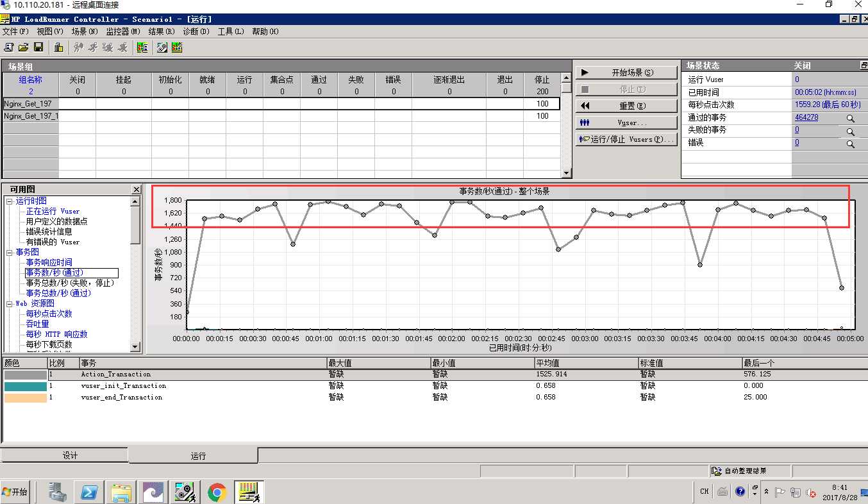Click the New Scenario toolbar icon
The width and height of the screenshot is (868, 504).
coord(9,47)
